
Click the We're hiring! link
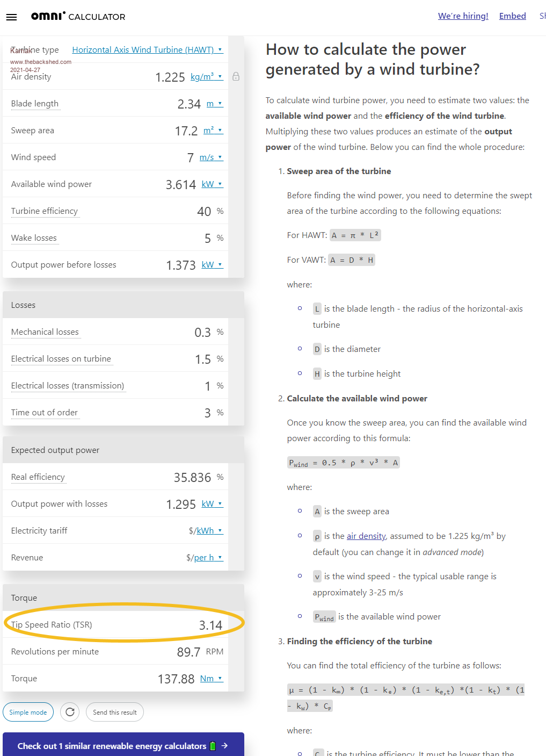tap(463, 16)
